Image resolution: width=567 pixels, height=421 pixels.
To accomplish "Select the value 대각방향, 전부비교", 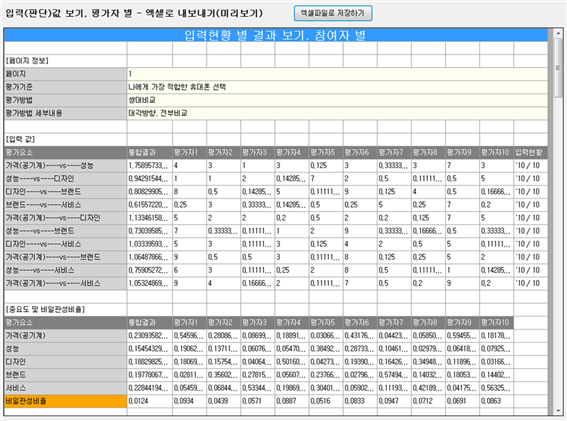I will click(x=158, y=113).
